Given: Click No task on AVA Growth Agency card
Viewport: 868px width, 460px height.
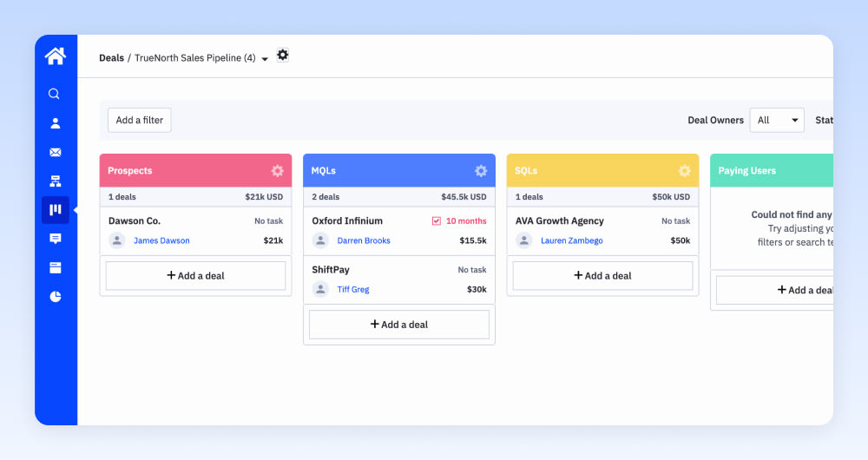Looking at the screenshot, I should point(676,220).
